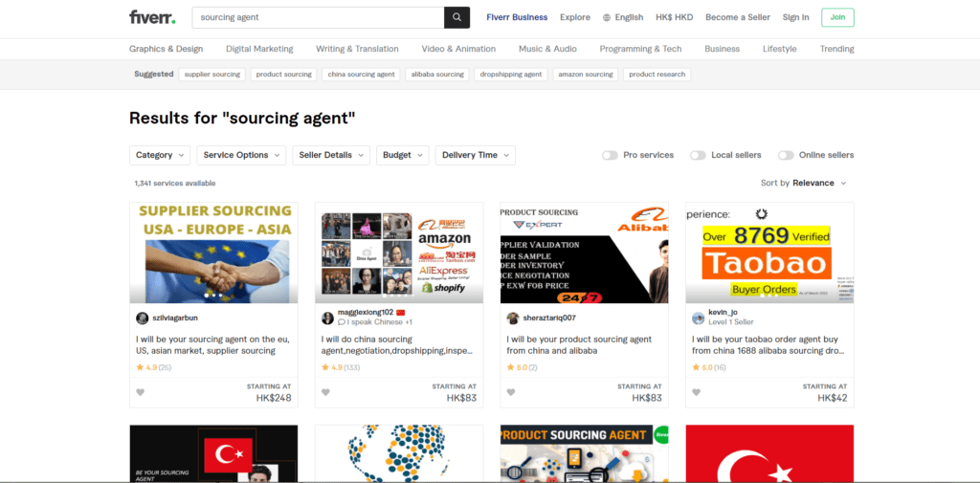This screenshot has height=483, width=980.
Task: Click heart icon on kevin_jo gig
Action: click(697, 392)
